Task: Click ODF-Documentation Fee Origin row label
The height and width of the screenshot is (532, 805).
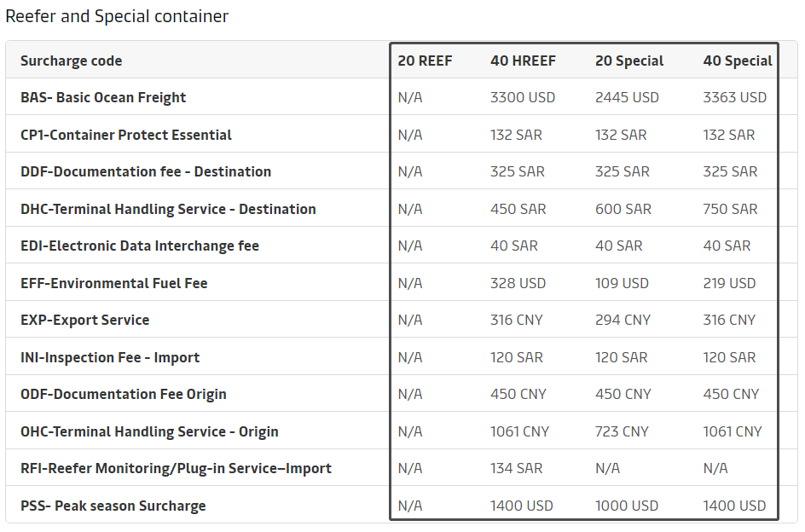Action: click(x=124, y=394)
